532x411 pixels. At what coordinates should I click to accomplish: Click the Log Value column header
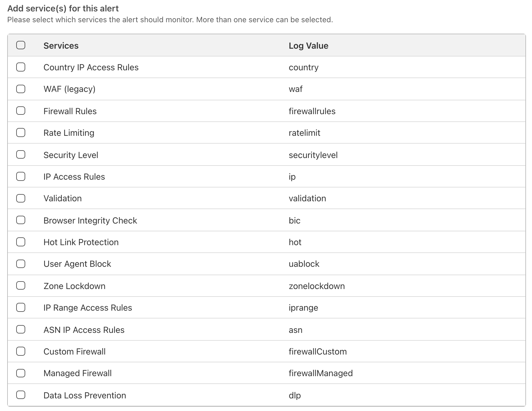(308, 46)
